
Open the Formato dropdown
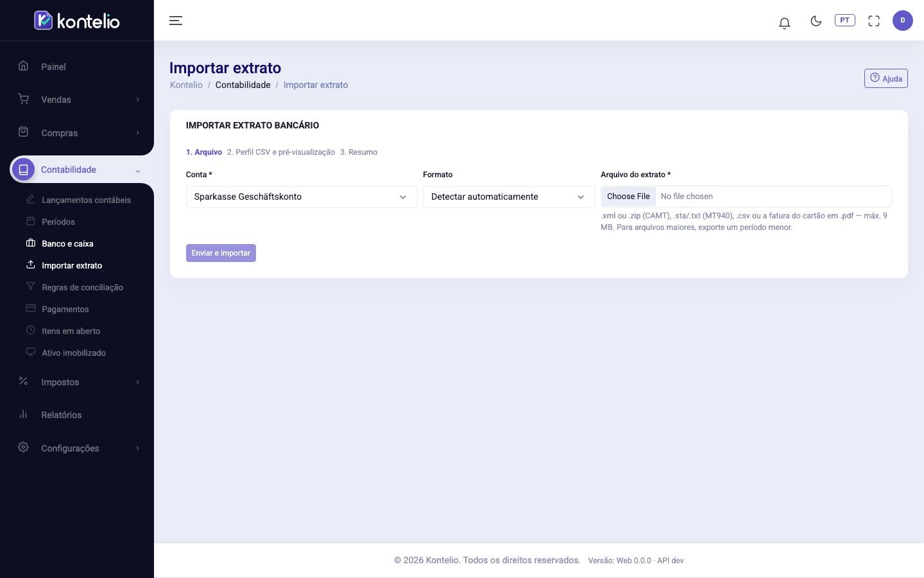(509, 197)
